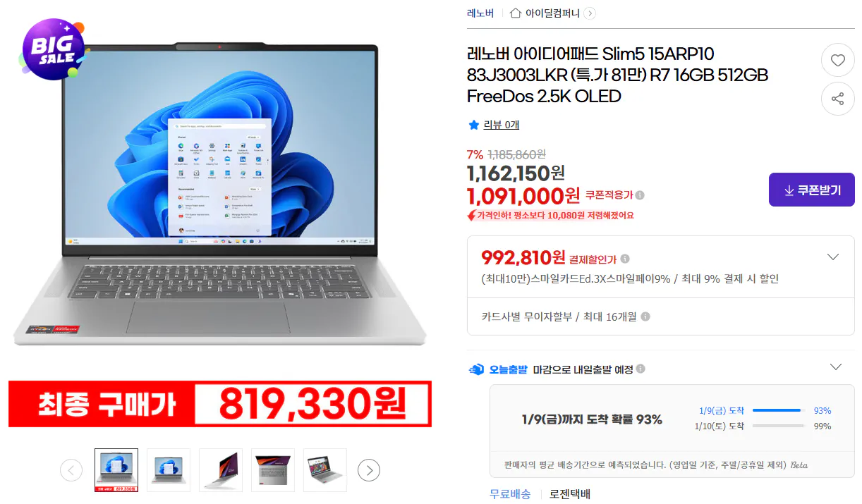862x504 pixels.
Task: Show previous thumbnails with left arrow
Action: [71, 470]
